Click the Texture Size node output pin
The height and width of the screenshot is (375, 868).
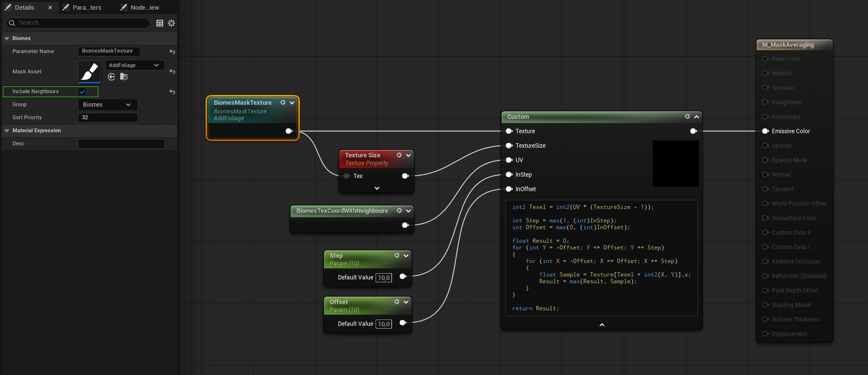coord(406,176)
